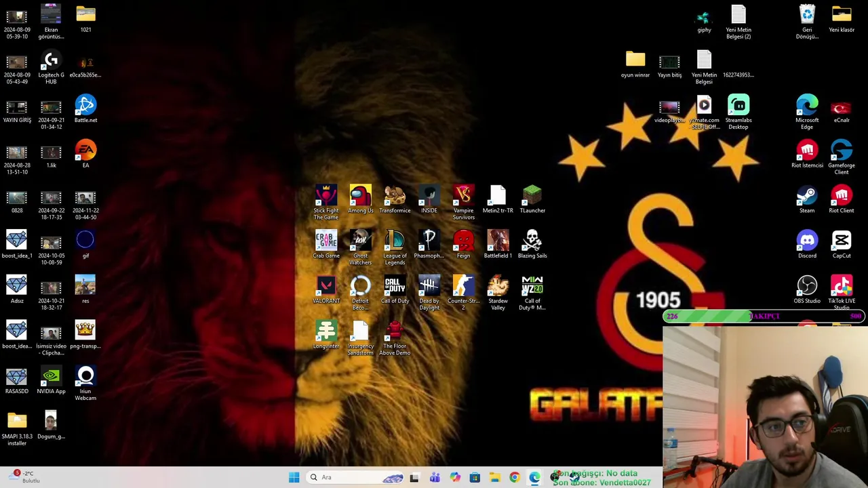Open File Explorer from the taskbar

(494, 477)
